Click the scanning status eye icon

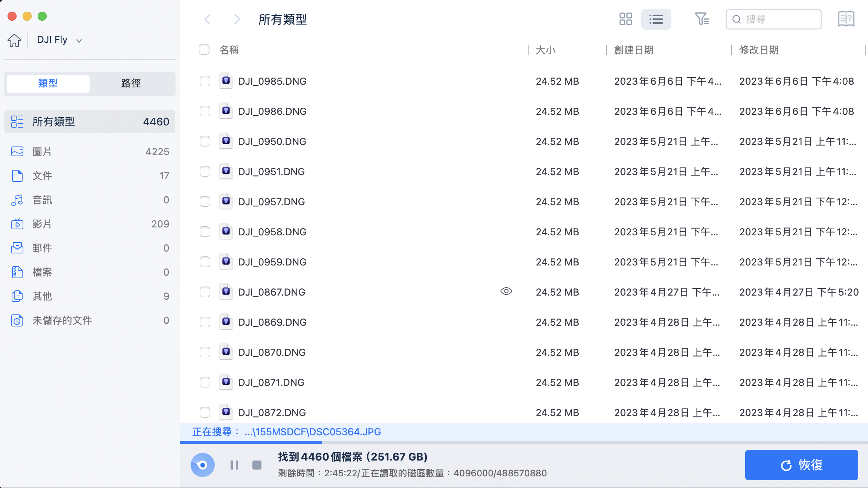click(203, 465)
